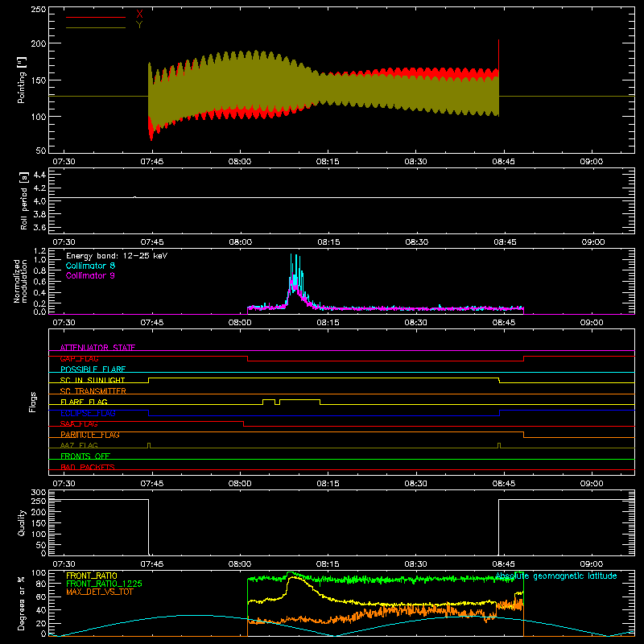Click the BAD_PACKETS flag label

click(88, 467)
